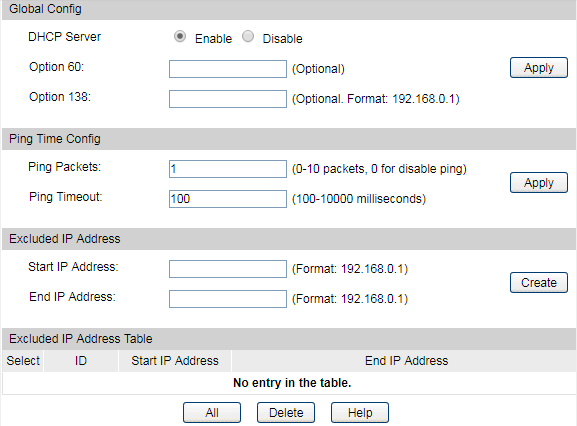The image size is (577, 426).
Task: Click the ID column header
Action: [x=81, y=361]
